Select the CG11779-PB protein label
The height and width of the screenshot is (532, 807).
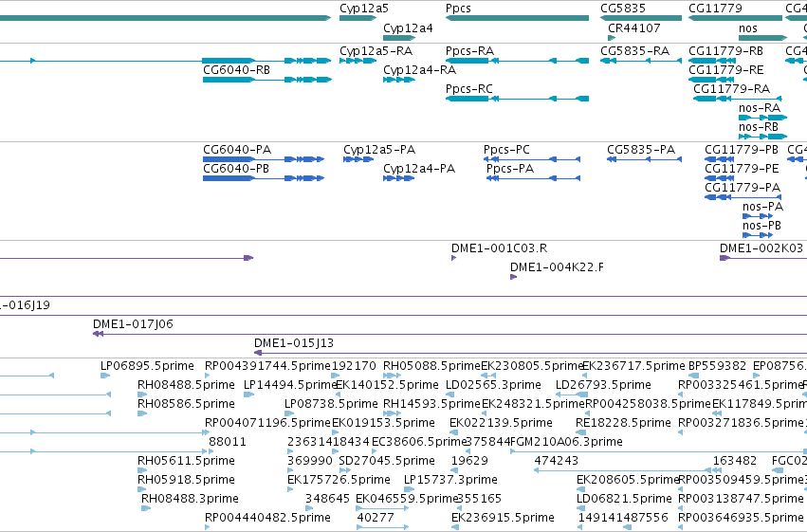pyautogui.click(x=742, y=150)
